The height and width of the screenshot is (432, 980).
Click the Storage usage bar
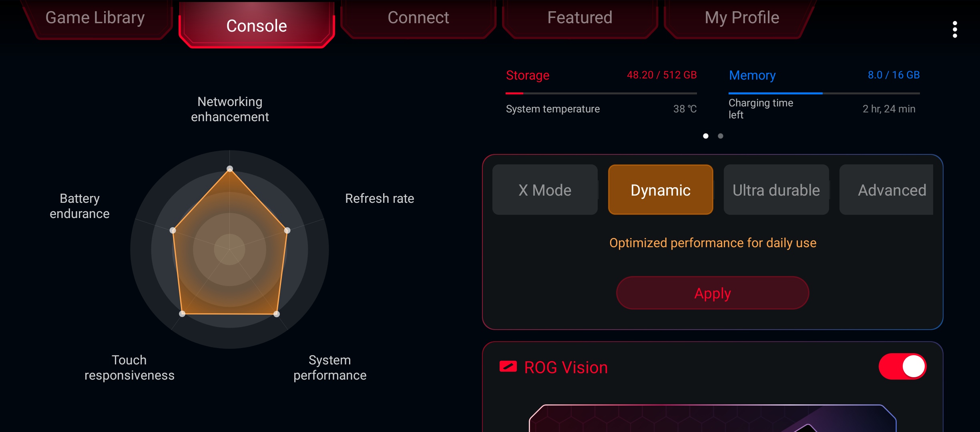pos(601,93)
